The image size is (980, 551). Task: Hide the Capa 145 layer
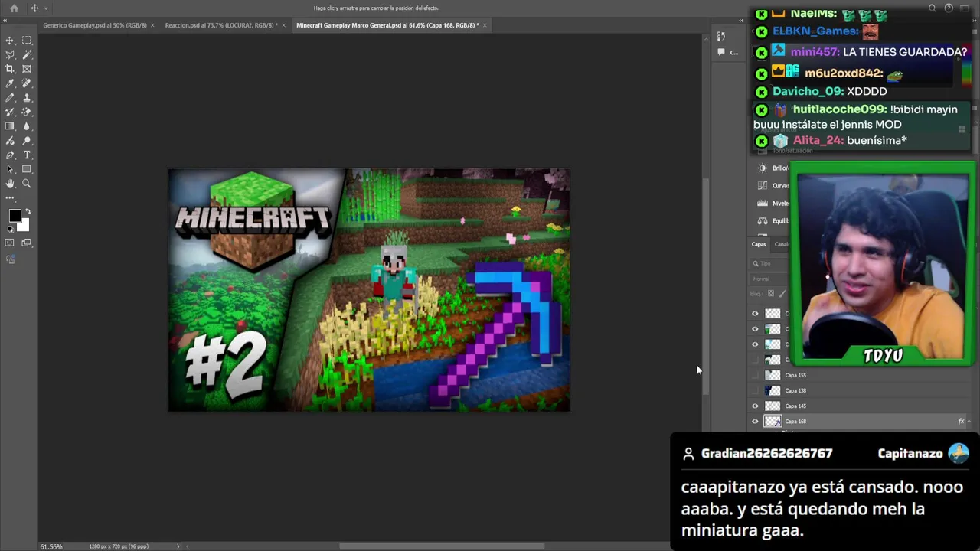[755, 406]
